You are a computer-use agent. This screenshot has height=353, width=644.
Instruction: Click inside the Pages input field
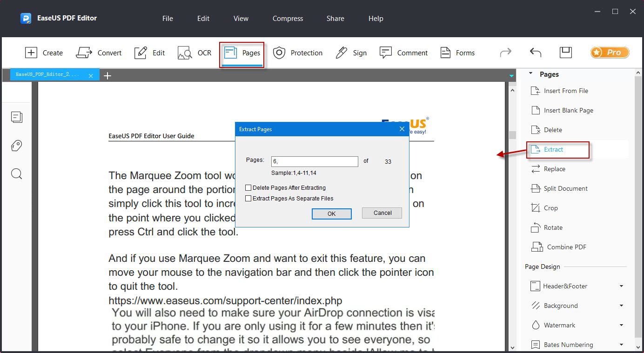(315, 161)
